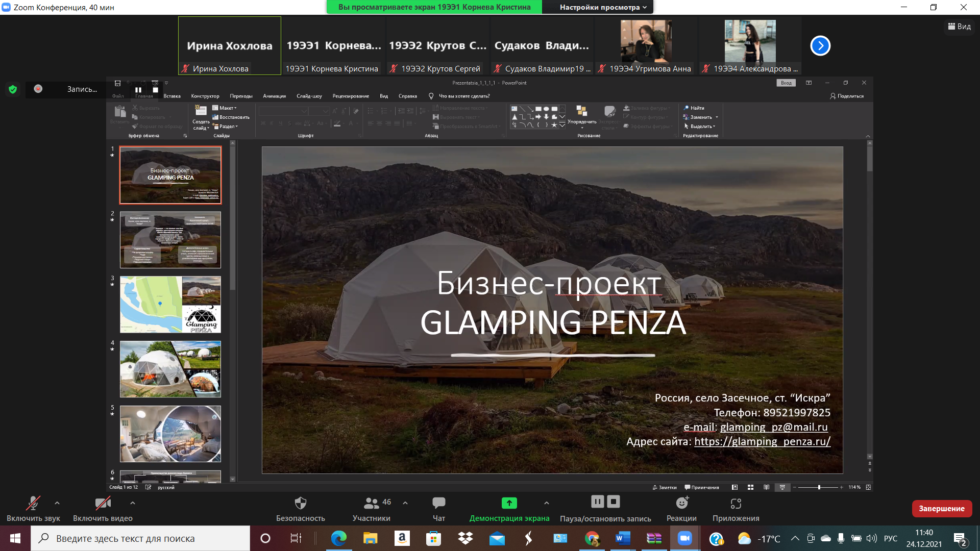Click the glamping_pz@mail.ru email link
Image resolution: width=980 pixels, height=551 pixels.
coord(774,427)
